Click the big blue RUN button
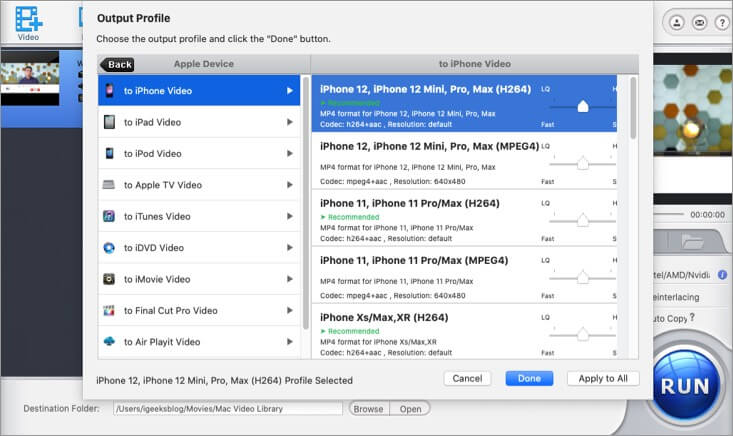Screen dimensions: 733x436 [x=685, y=386]
